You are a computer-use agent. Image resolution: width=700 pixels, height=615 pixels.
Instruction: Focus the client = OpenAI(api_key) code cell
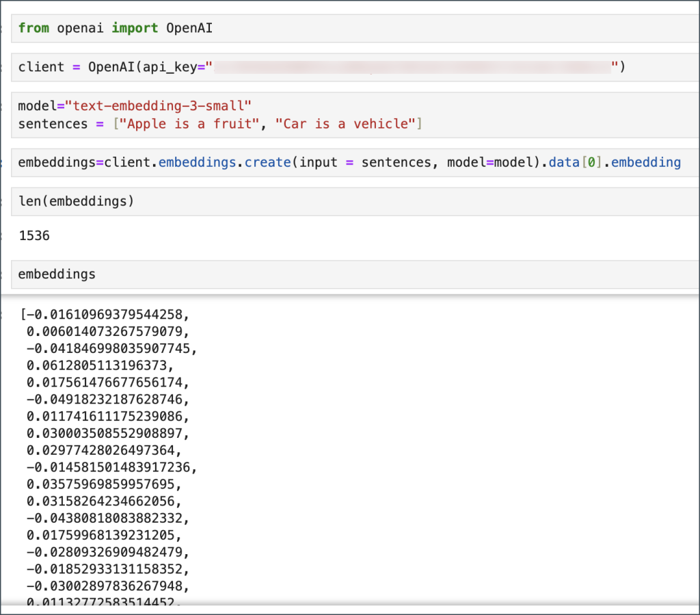(321, 67)
